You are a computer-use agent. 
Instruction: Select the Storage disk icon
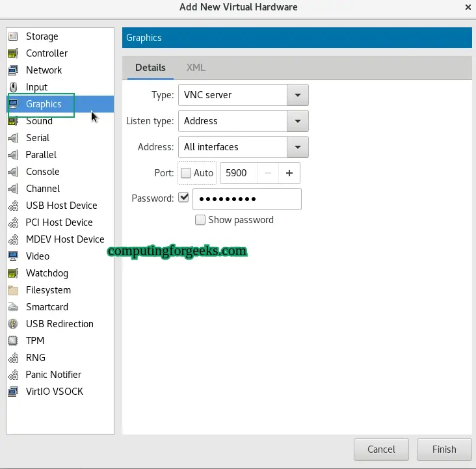pos(13,36)
